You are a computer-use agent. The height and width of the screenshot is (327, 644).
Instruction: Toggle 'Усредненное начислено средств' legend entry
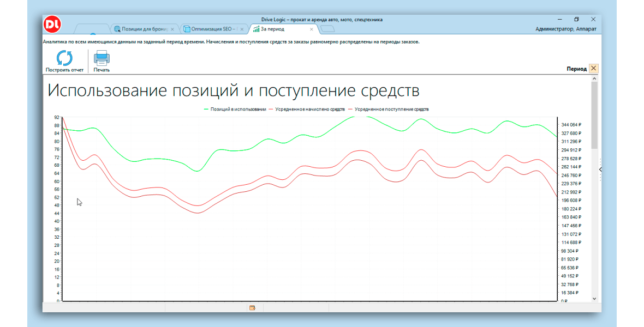pos(309,109)
